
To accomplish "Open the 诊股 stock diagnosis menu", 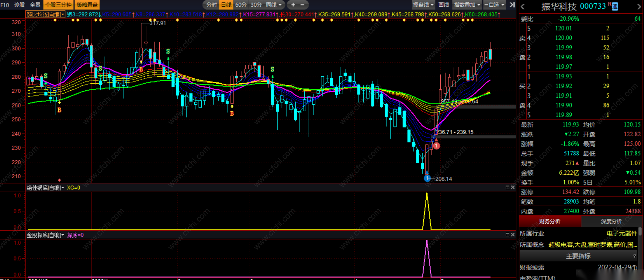I will [20, 5].
